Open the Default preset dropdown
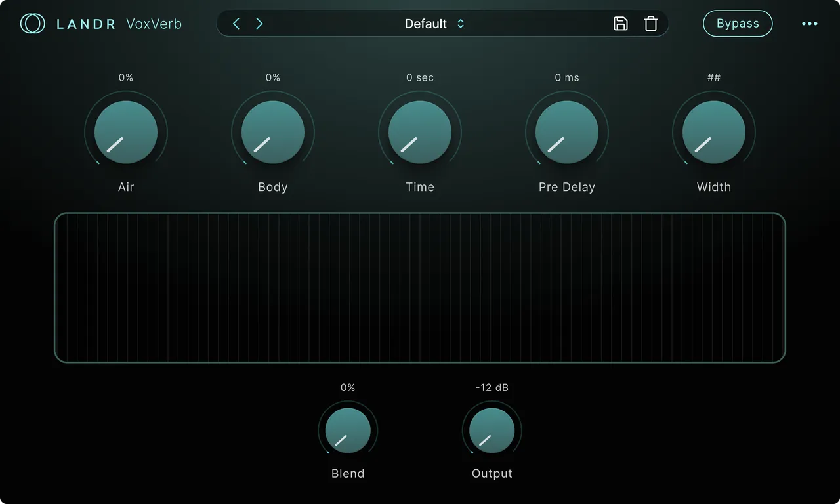 click(434, 24)
